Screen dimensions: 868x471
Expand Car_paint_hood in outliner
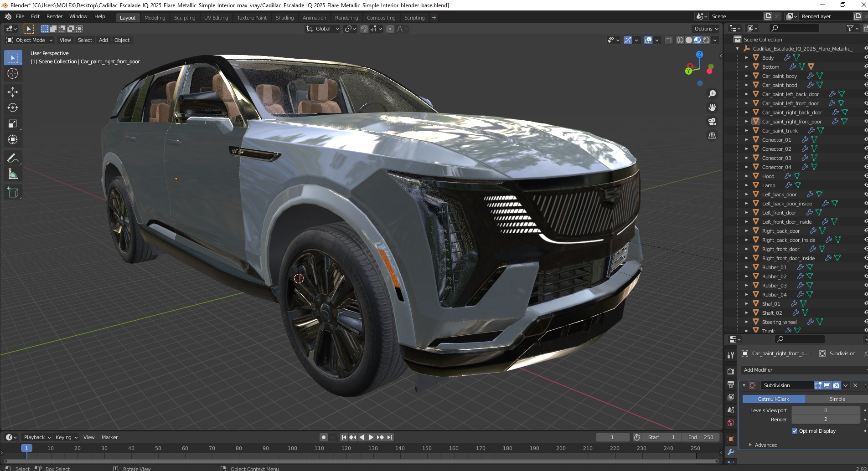coord(746,85)
